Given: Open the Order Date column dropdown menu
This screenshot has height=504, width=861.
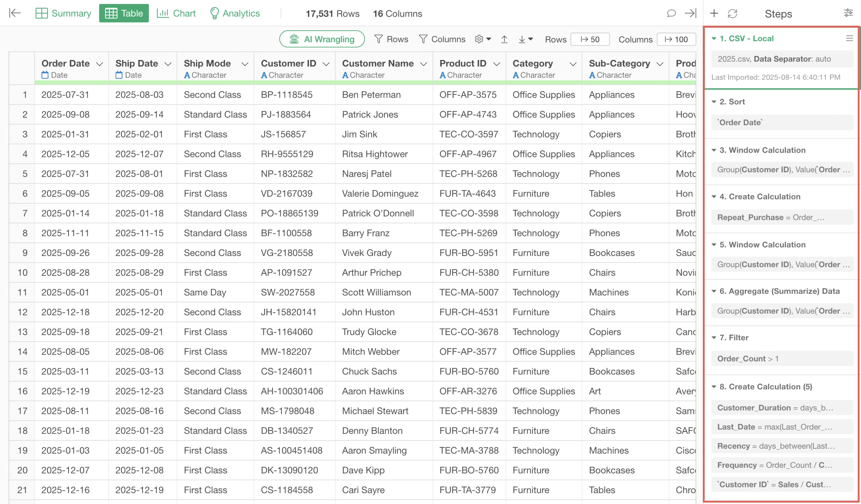Looking at the screenshot, I should coord(99,64).
